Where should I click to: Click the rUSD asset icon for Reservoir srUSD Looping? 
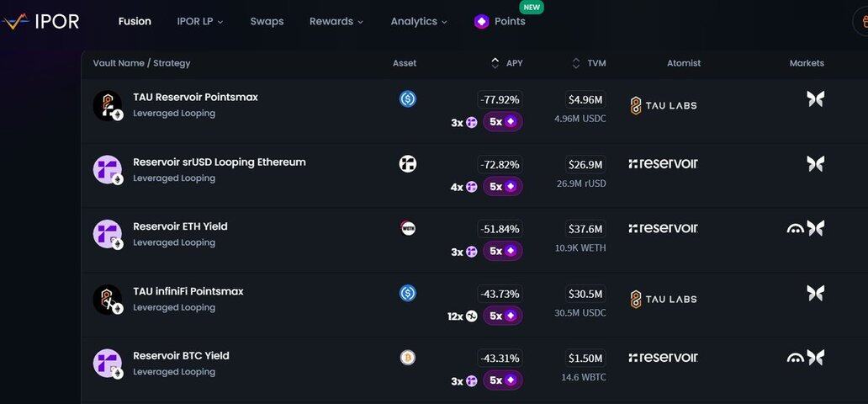point(408,163)
